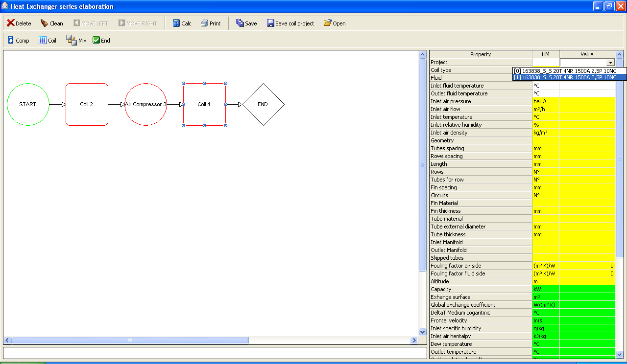
Task: Run the calculation with the Calc button
Action: [182, 23]
